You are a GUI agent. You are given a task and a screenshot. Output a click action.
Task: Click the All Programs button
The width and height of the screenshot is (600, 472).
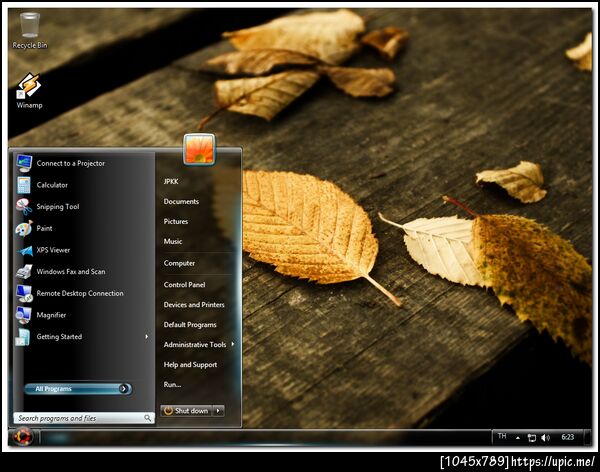(x=78, y=389)
